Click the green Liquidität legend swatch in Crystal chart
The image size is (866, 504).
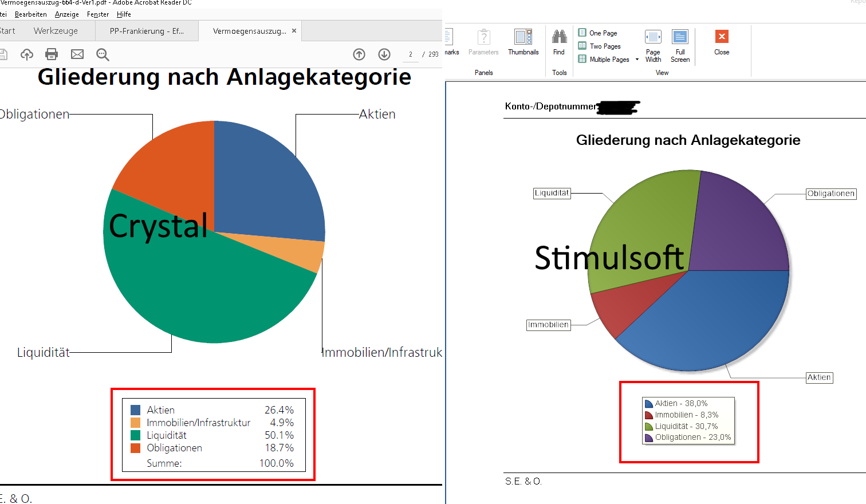[136, 435]
